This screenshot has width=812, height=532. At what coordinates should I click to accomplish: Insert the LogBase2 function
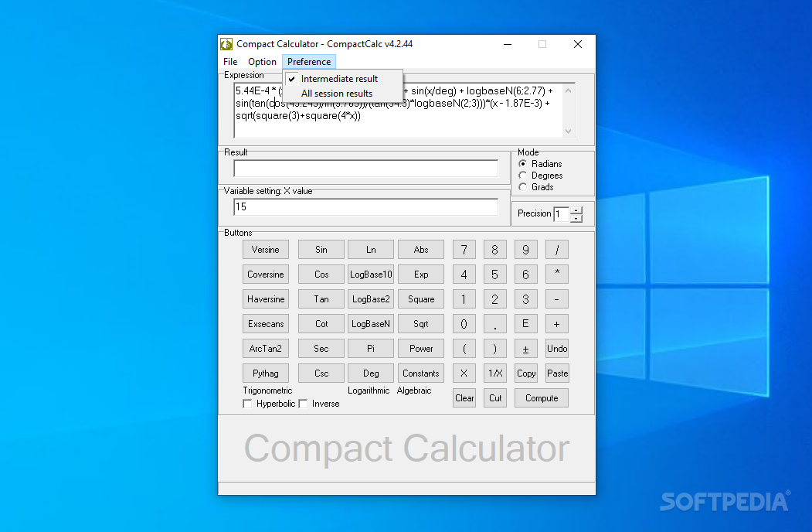[x=371, y=299]
